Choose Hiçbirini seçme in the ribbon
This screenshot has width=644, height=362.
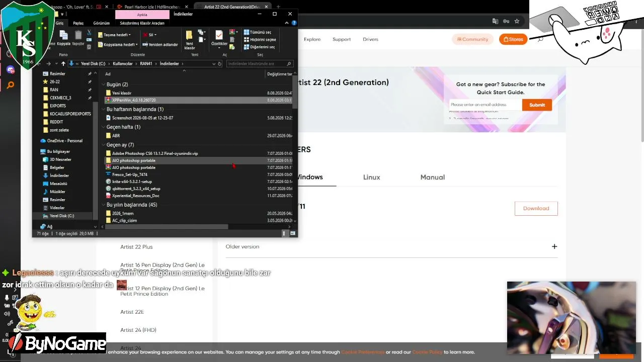(260, 40)
